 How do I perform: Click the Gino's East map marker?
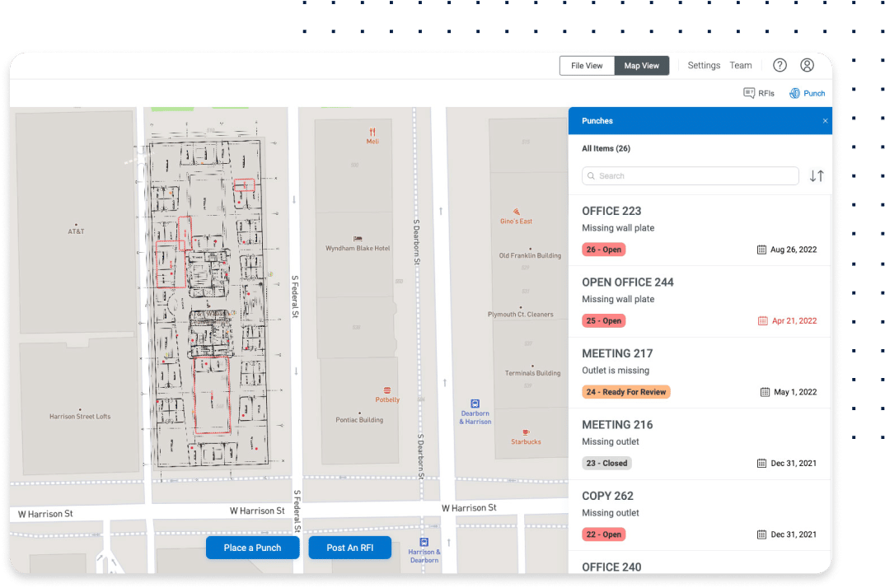tap(516, 212)
